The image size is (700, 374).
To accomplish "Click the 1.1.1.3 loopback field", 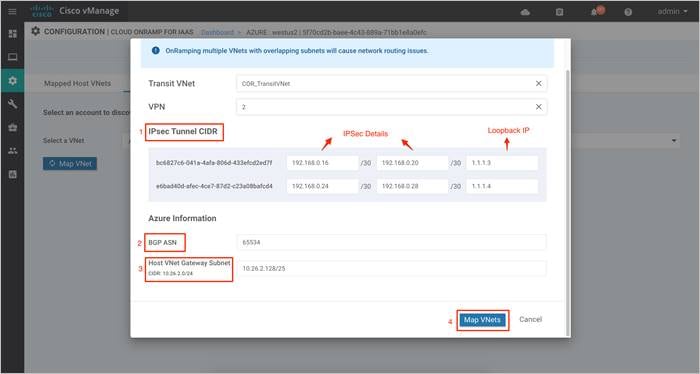I will pos(502,163).
